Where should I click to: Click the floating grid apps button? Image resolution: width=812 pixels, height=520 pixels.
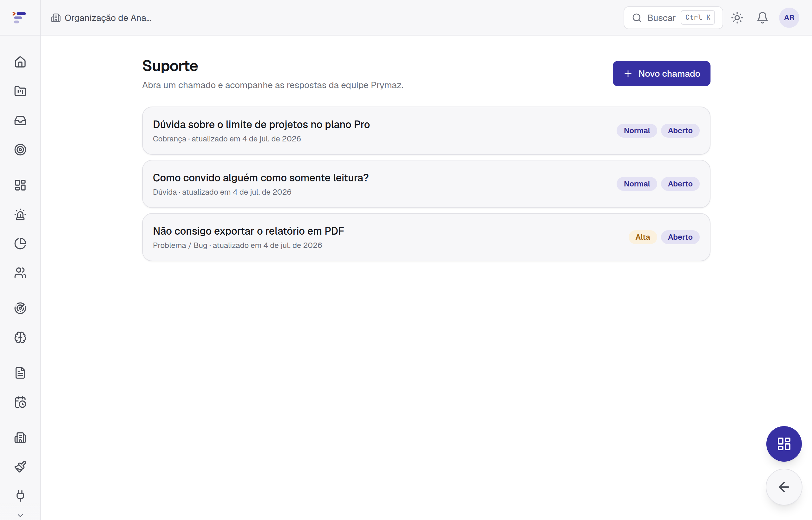(784, 444)
